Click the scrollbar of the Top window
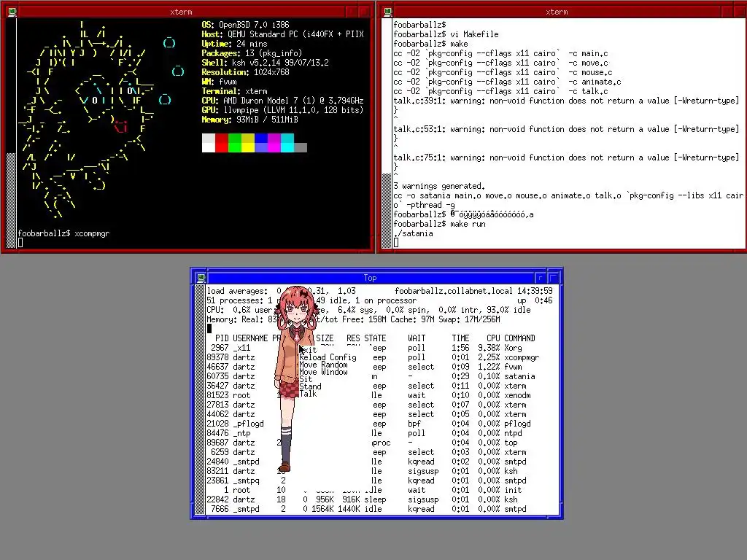The width and height of the screenshot is (747, 560). tap(200, 400)
